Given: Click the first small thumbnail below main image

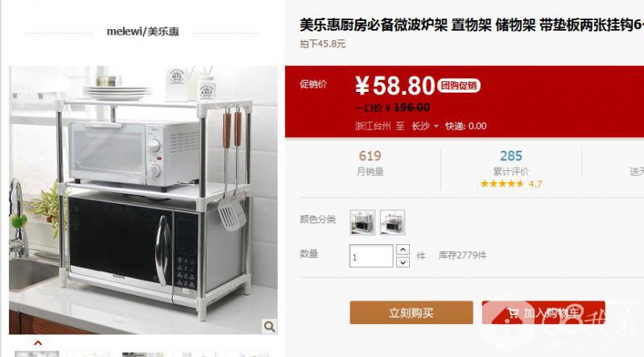Looking at the screenshot, I should coord(37,354).
